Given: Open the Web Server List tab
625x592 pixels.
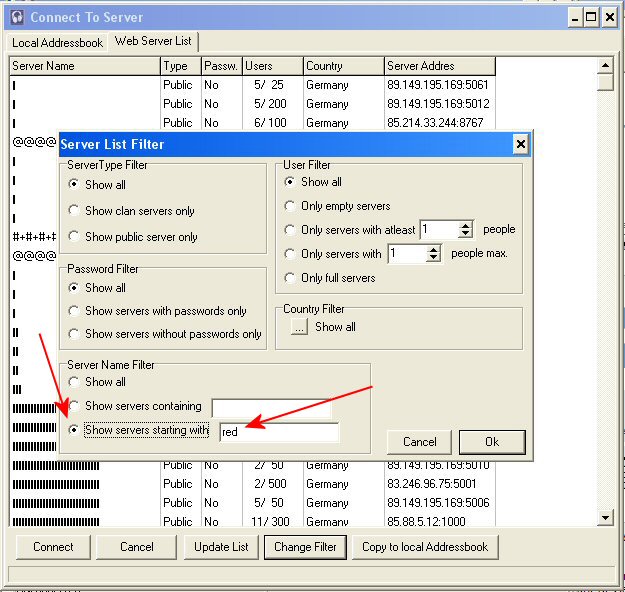Looking at the screenshot, I should pos(155,41).
